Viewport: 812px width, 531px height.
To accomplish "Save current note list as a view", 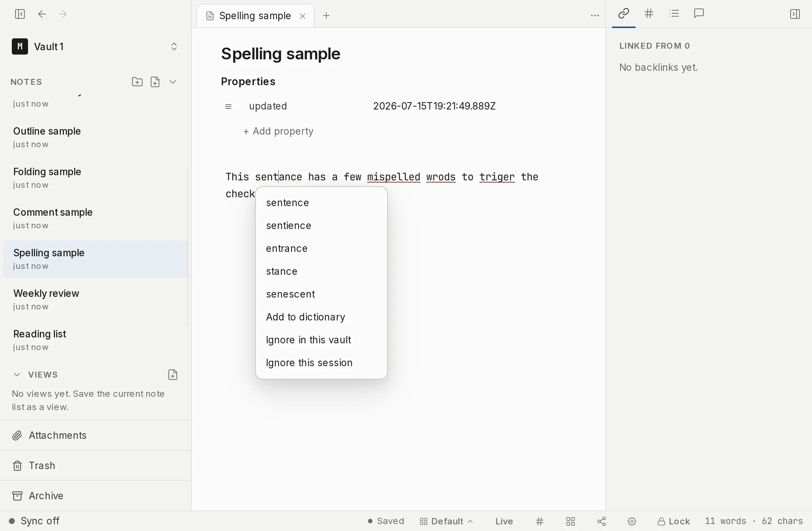I will click(x=173, y=375).
